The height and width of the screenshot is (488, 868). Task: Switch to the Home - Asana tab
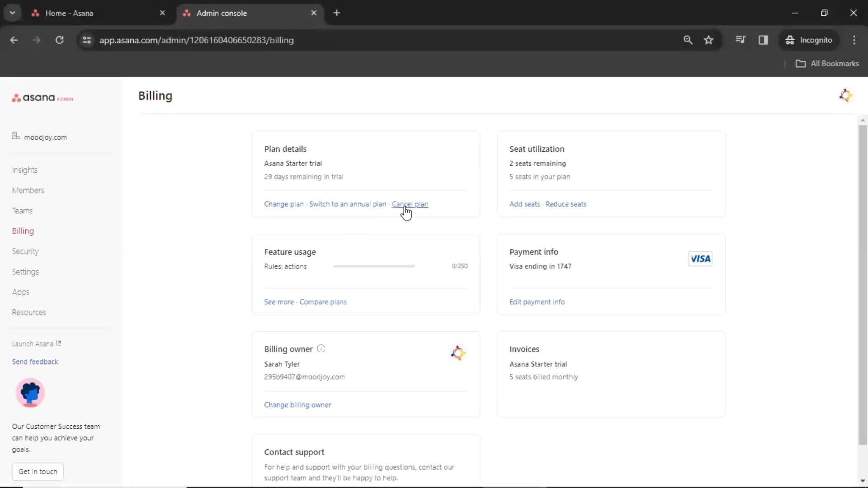pyautogui.click(x=97, y=13)
